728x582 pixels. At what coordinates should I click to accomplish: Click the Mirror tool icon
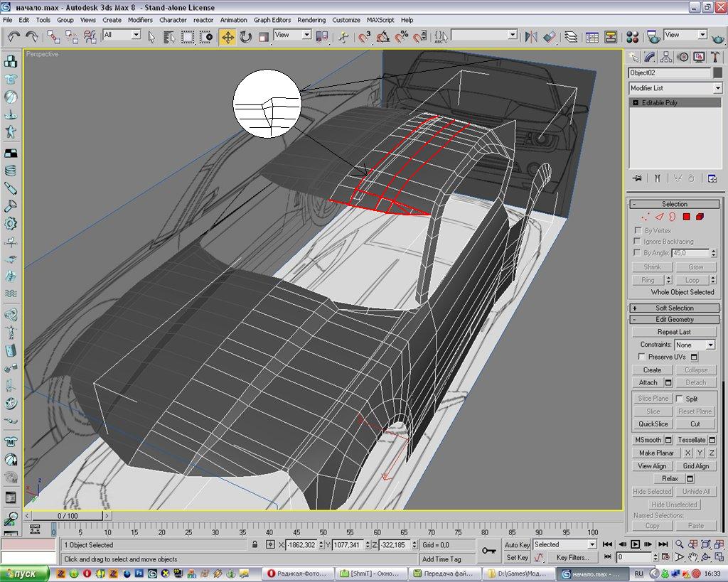coord(531,36)
